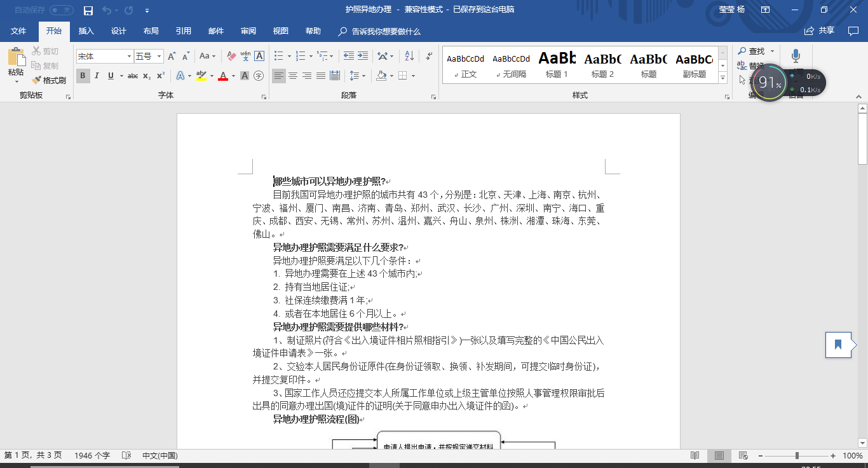Switch to the Design (设计) tab

coord(119,31)
